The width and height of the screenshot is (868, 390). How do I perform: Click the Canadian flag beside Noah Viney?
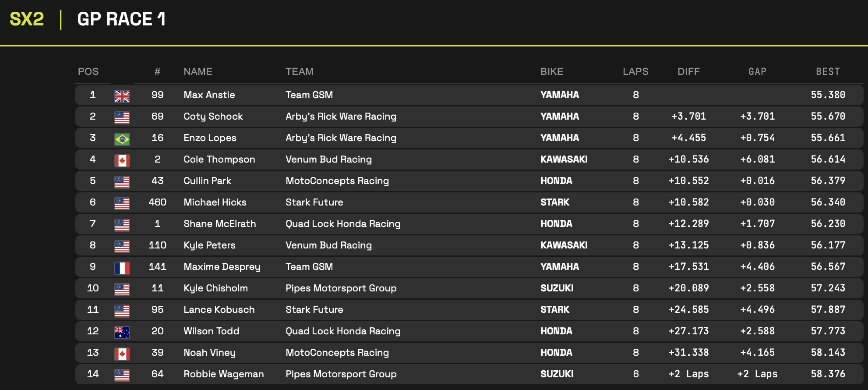pyautogui.click(x=122, y=354)
